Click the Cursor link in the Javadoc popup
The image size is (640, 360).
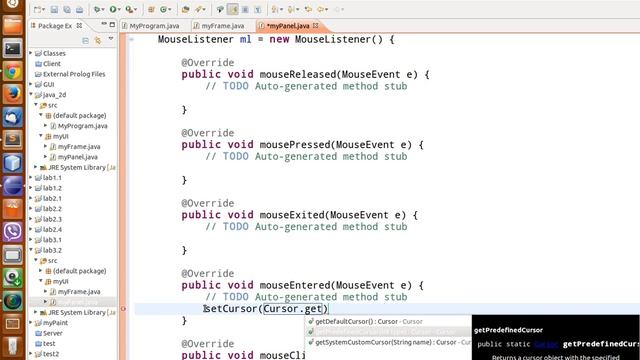click(x=546, y=344)
